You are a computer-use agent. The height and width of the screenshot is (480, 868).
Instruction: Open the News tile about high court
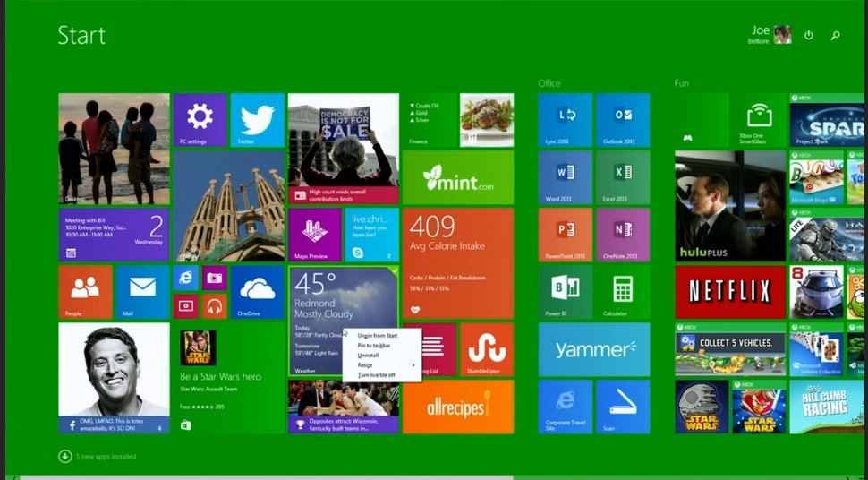(344, 149)
